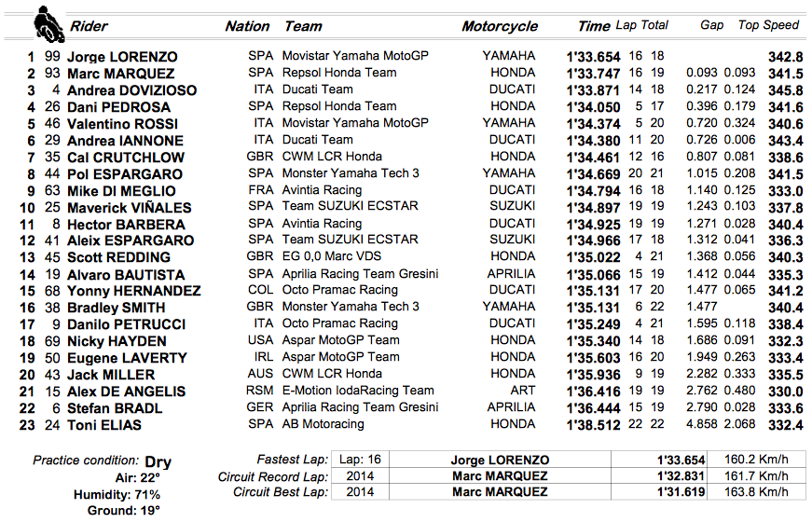Click the Fastest Lap label
This screenshot has height=522, width=812.
pyautogui.click(x=293, y=460)
